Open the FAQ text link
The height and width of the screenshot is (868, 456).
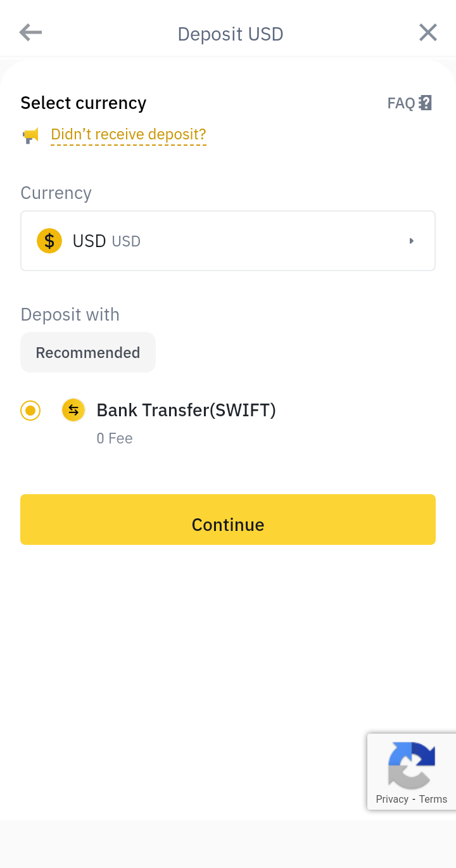(401, 103)
